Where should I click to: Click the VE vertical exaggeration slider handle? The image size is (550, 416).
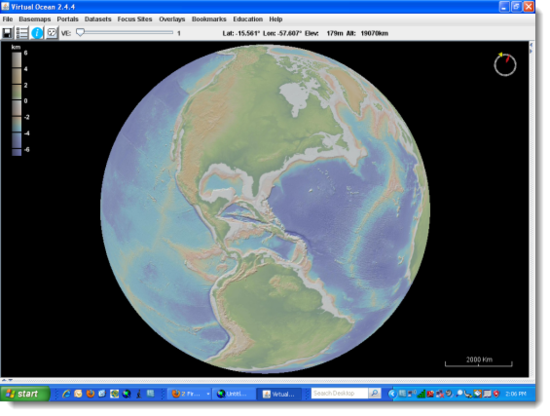pyautogui.click(x=80, y=33)
